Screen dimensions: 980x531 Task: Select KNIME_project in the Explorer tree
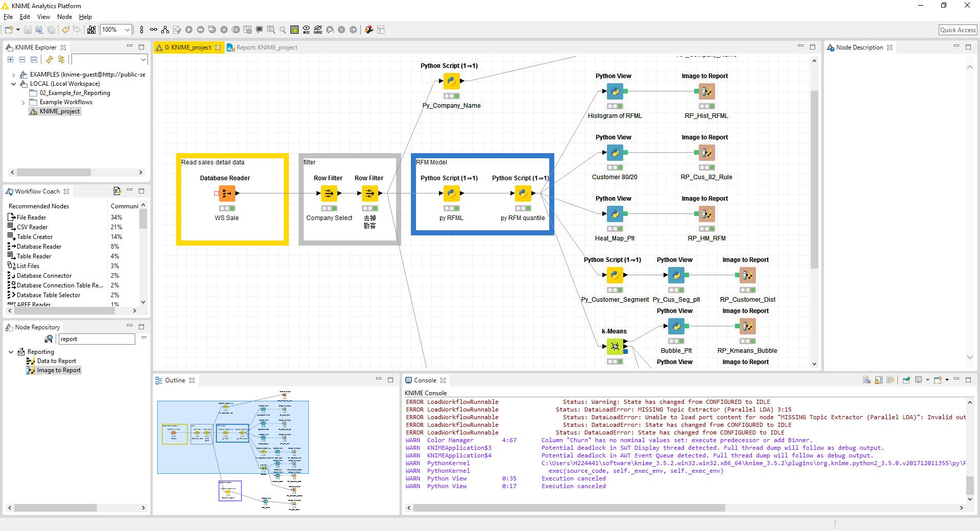pos(60,111)
